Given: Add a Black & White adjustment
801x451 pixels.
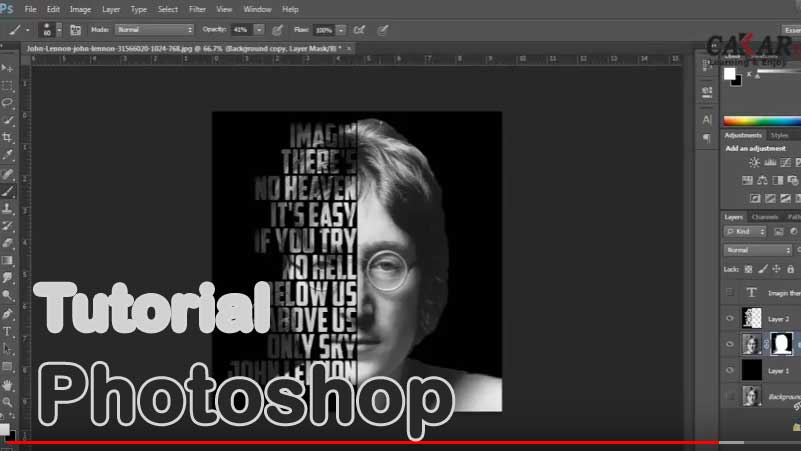Looking at the screenshot, I should pos(778,180).
